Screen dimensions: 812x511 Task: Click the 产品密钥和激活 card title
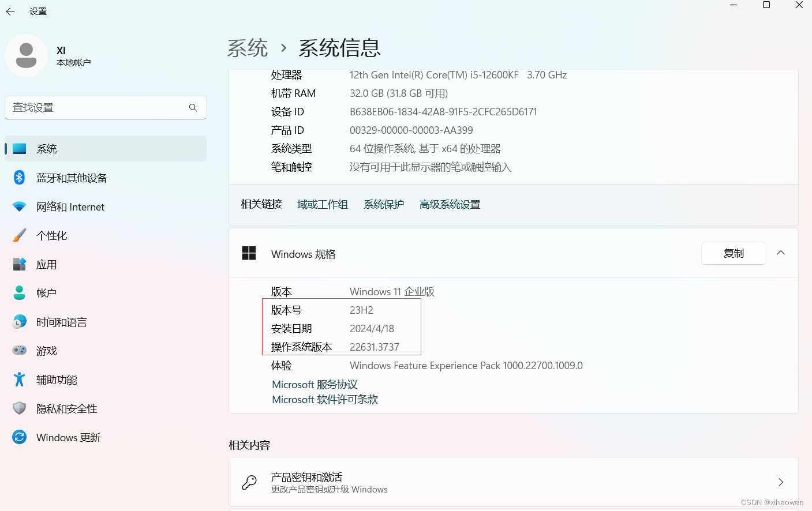tap(306, 477)
